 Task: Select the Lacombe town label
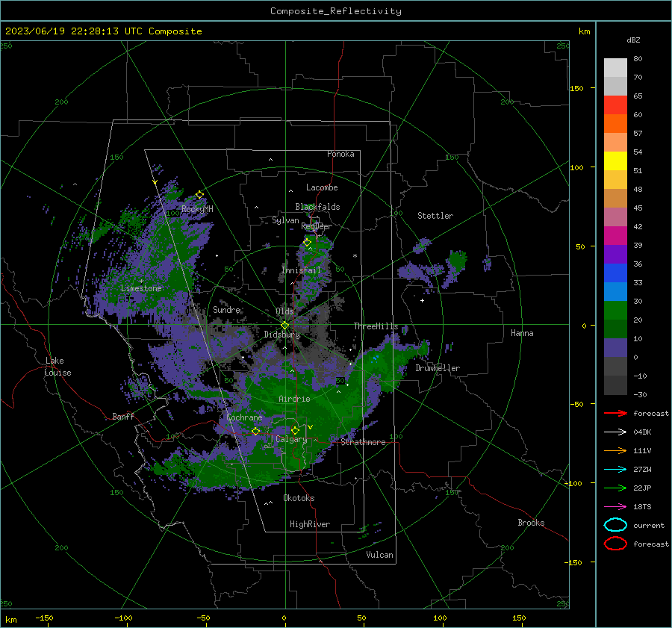coord(322,187)
